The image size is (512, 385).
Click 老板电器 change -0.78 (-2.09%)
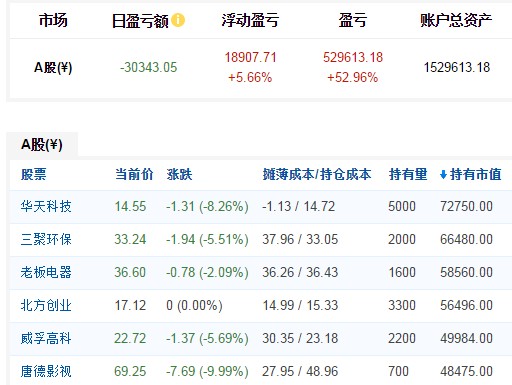click(x=207, y=272)
